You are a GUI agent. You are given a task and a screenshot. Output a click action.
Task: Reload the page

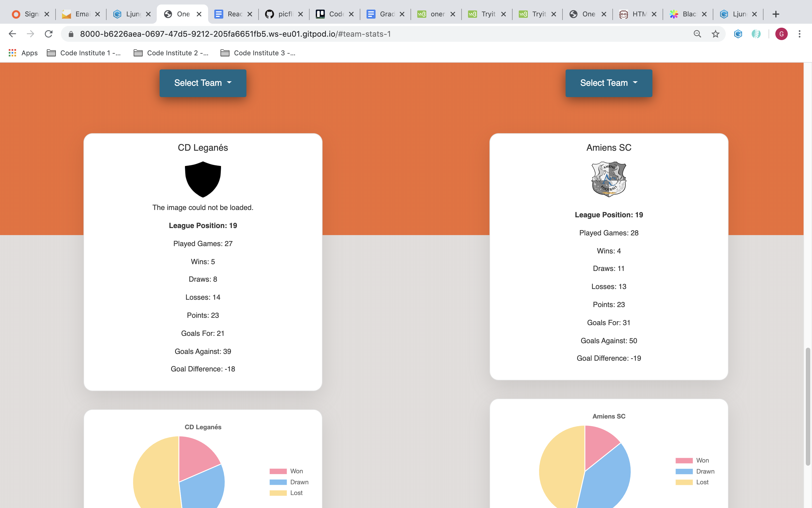[49, 34]
